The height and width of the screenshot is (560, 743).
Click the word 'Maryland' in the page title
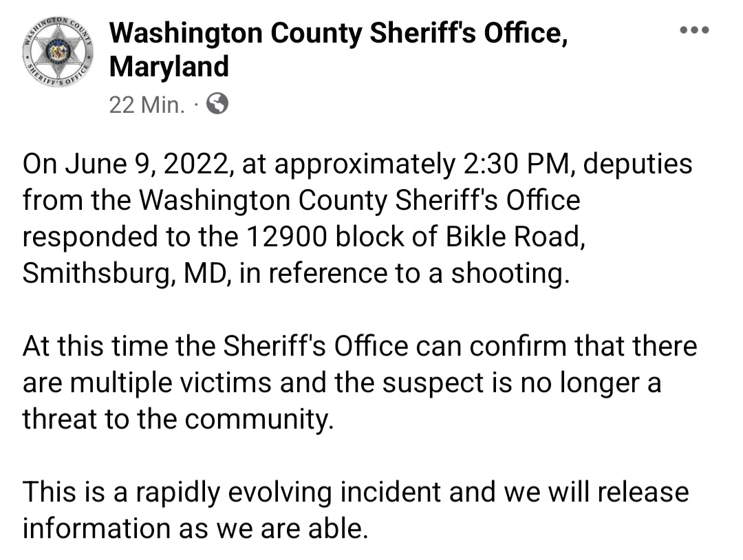(169, 66)
